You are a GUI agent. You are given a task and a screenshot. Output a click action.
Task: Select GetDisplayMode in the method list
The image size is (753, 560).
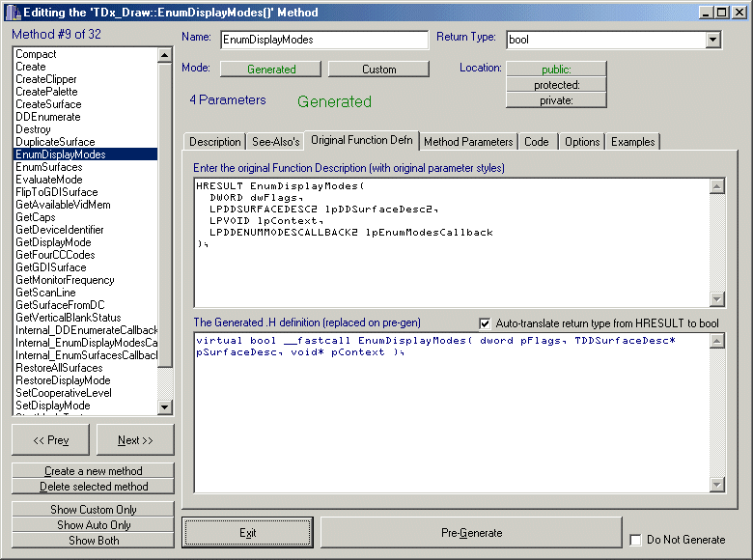(x=53, y=242)
